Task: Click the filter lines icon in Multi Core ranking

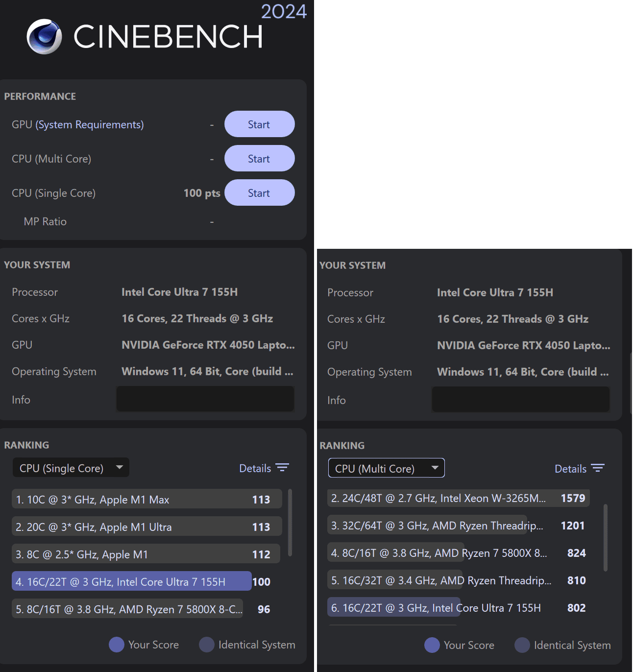Action: [598, 468]
